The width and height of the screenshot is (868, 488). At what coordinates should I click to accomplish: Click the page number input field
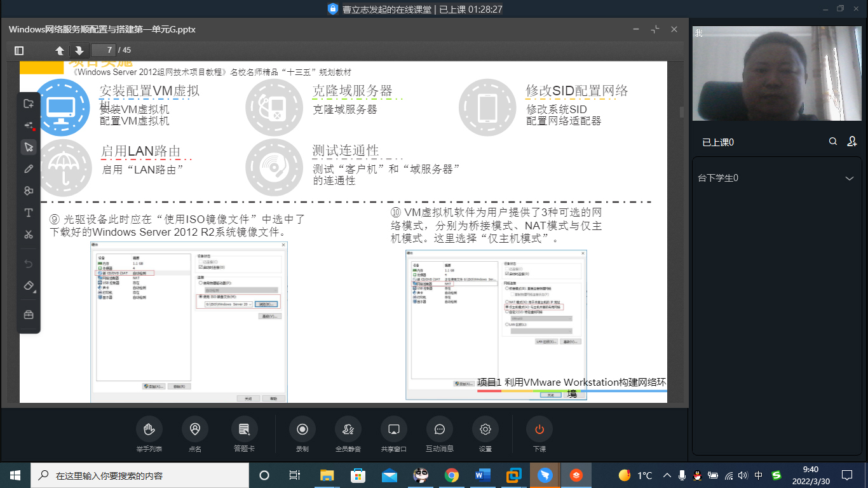pyautogui.click(x=104, y=50)
